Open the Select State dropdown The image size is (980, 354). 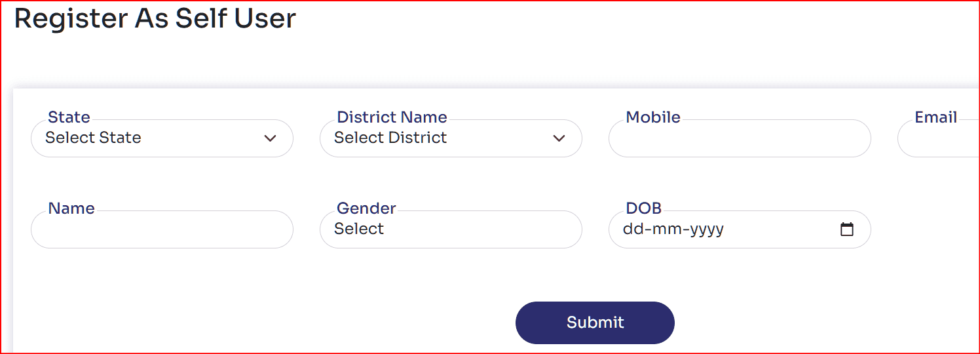click(x=162, y=138)
